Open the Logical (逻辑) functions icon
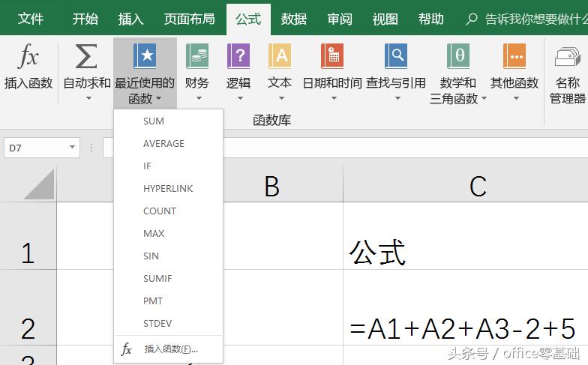The height and width of the screenshot is (365, 588). point(238,55)
